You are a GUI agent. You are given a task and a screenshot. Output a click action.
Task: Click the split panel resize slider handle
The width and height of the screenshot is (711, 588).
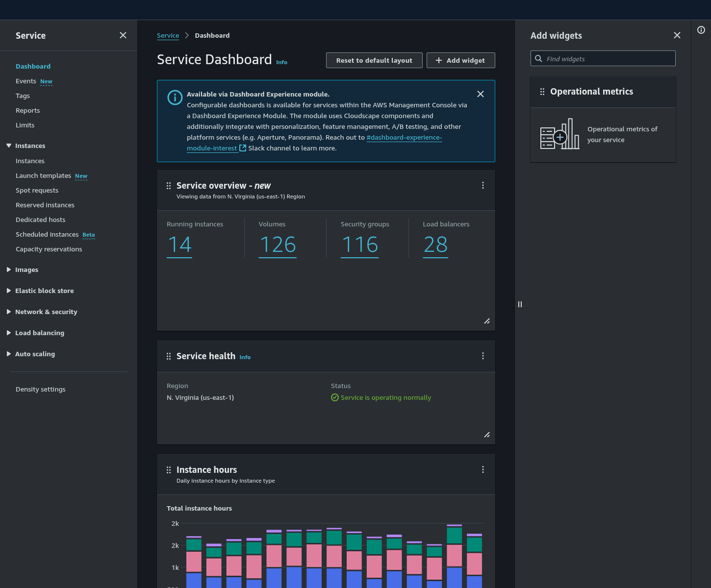point(520,304)
